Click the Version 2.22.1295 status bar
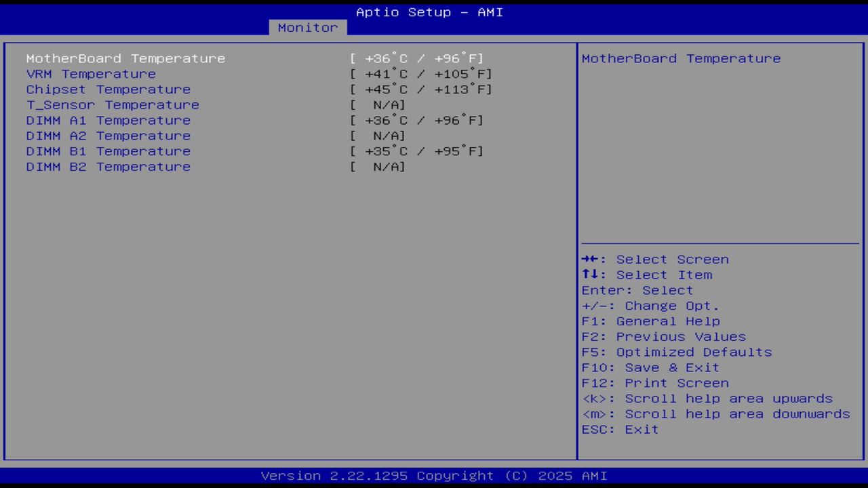This screenshot has width=868, height=488. tap(429, 475)
